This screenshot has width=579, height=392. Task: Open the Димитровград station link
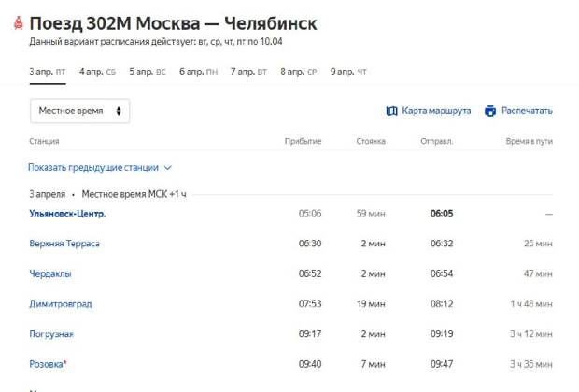pyautogui.click(x=60, y=303)
